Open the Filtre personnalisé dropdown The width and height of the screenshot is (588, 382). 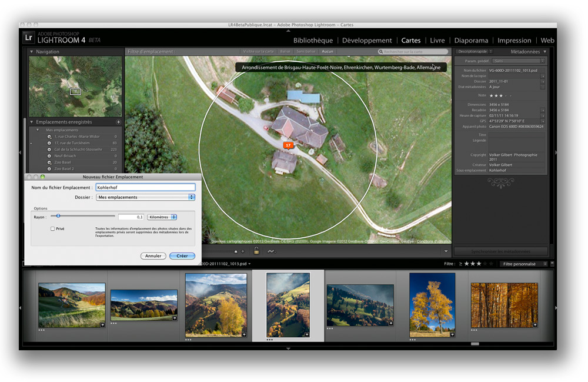(523, 264)
